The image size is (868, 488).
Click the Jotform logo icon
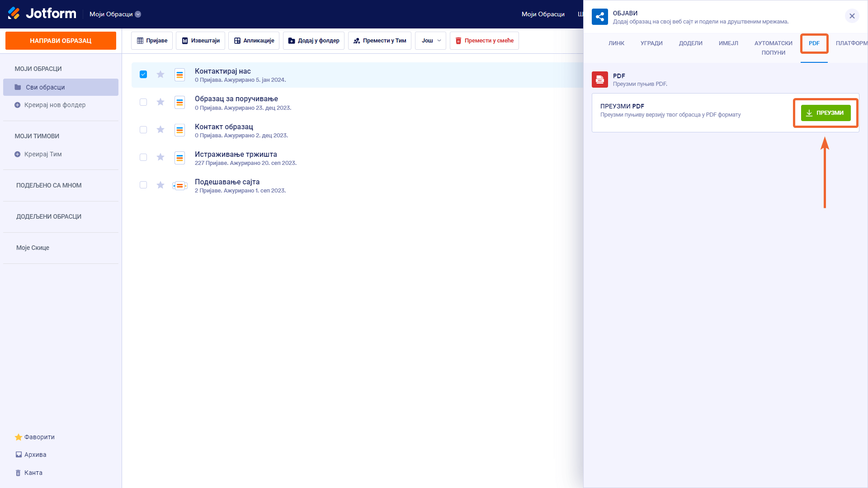tap(14, 14)
